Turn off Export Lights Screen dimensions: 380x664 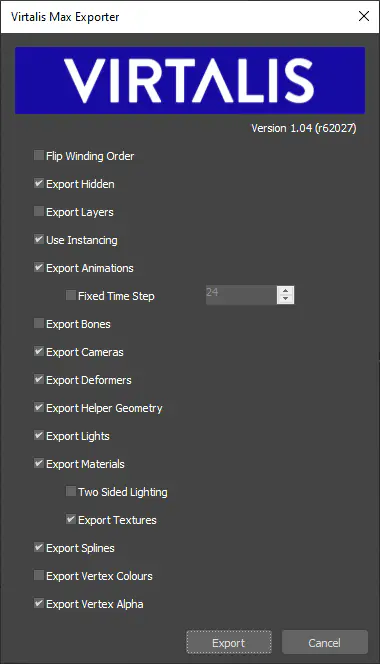pos(39,435)
